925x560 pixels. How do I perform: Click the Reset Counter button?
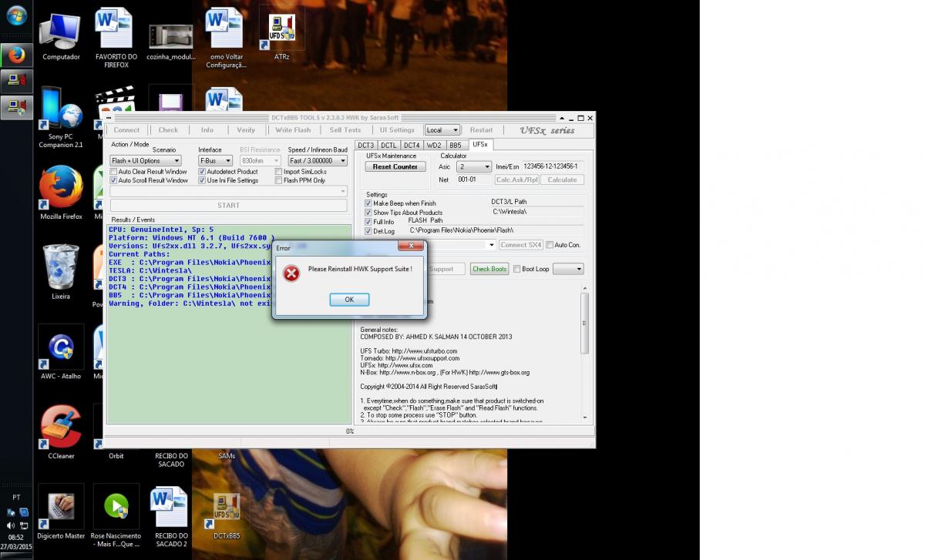(395, 166)
